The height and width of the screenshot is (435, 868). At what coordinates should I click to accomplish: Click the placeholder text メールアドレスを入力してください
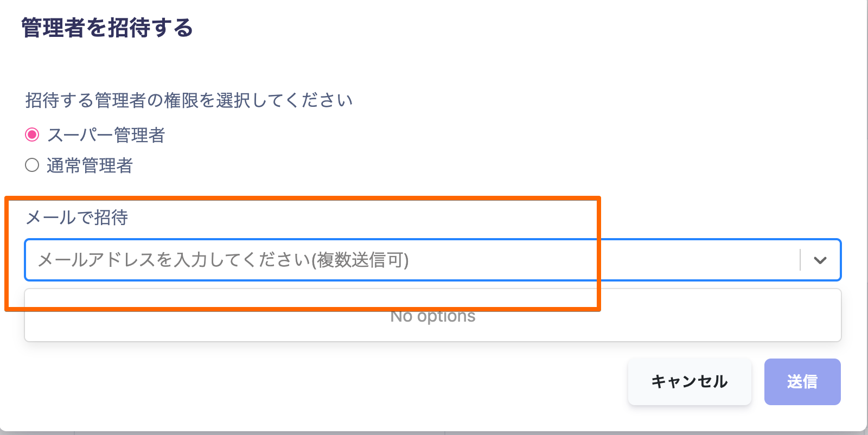pyautogui.click(x=174, y=260)
